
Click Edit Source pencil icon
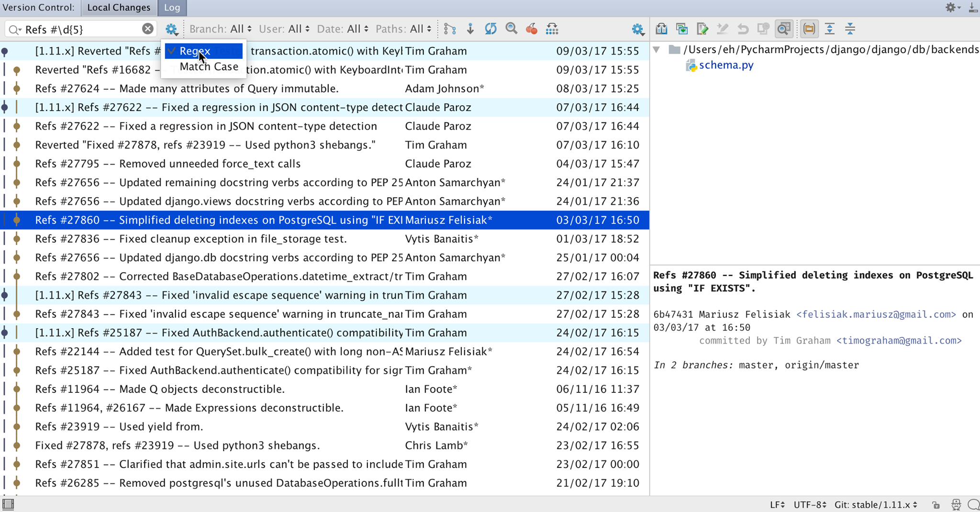702,29
